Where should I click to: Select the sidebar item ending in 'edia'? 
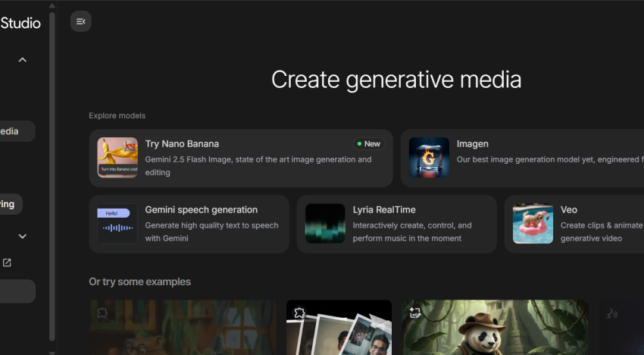[17, 131]
